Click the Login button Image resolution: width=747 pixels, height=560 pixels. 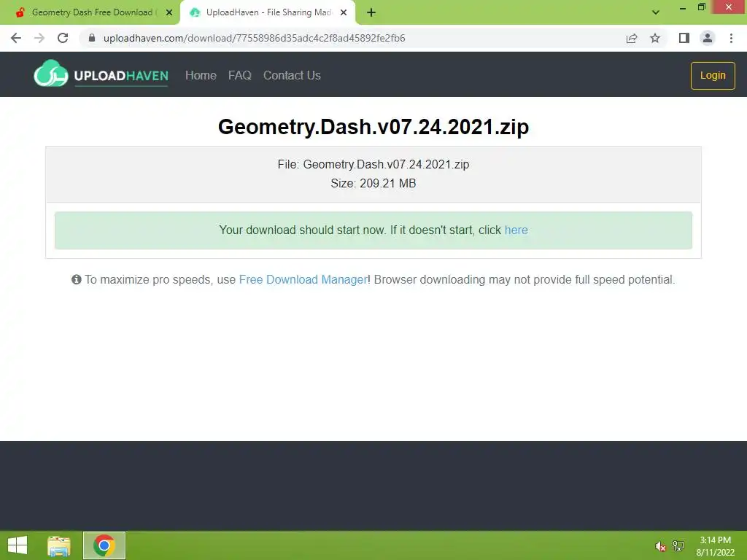coord(713,75)
